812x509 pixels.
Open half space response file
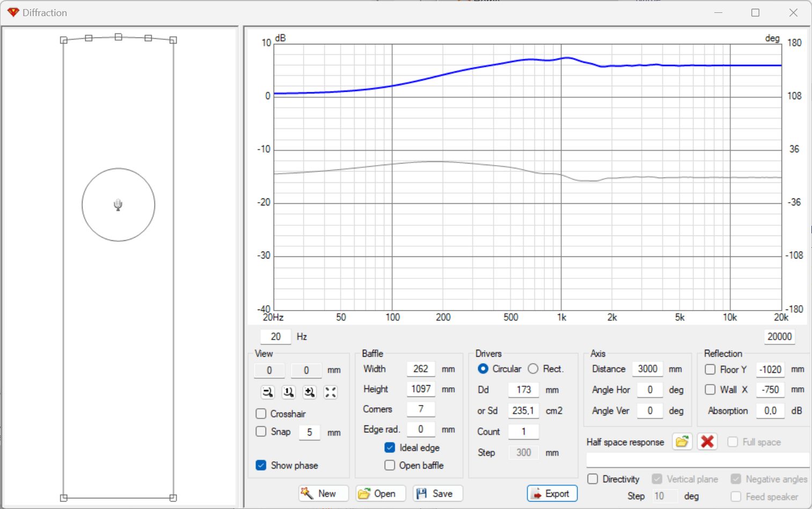point(682,442)
